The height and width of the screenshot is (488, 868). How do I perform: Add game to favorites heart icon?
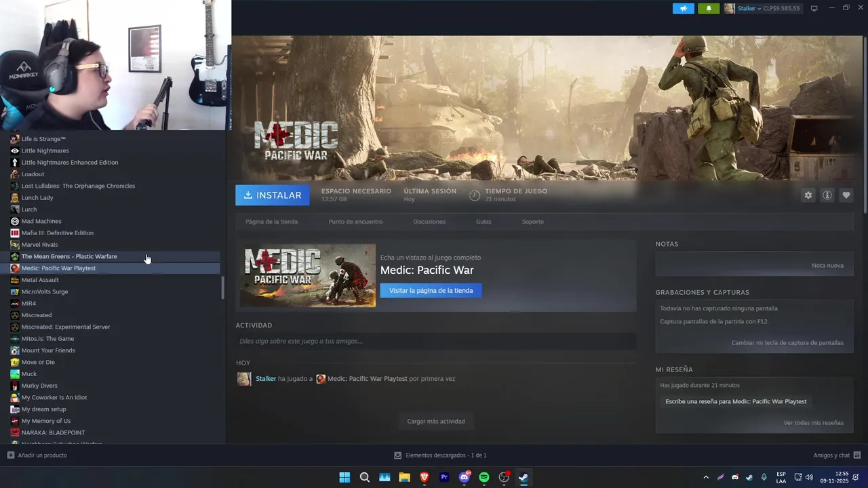click(x=846, y=195)
